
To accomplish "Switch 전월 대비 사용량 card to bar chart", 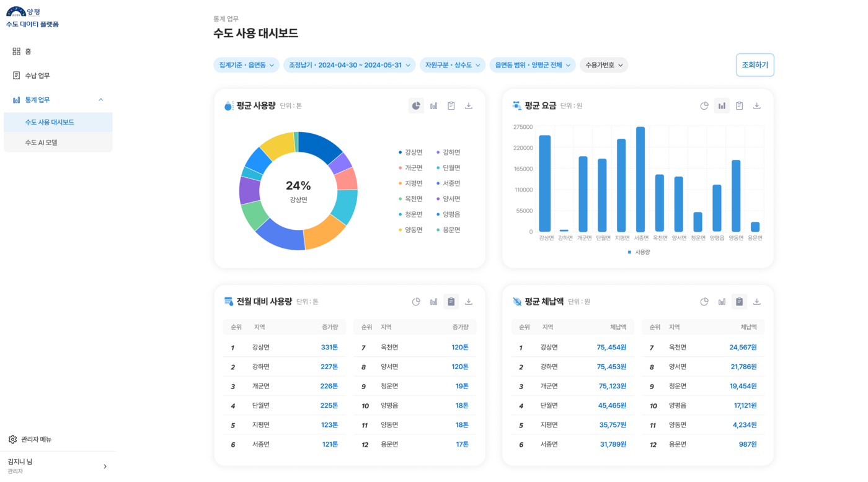I will tap(434, 302).
